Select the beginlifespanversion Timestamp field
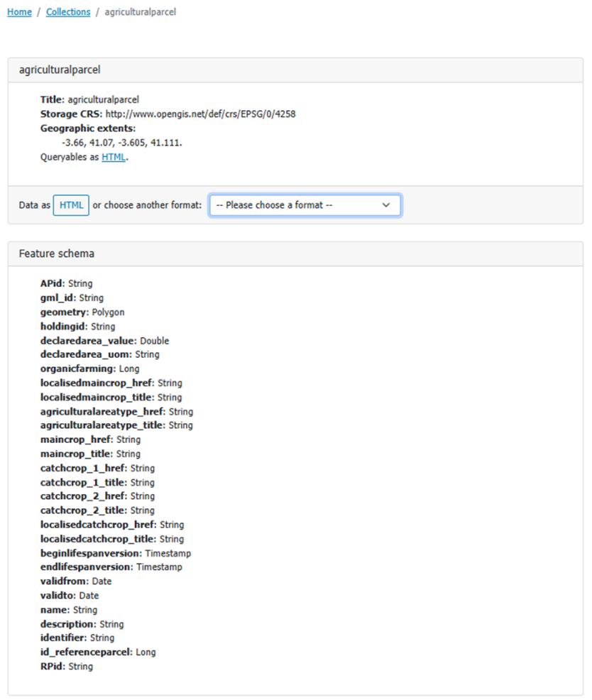The height and width of the screenshot is (700, 592). click(115, 553)
